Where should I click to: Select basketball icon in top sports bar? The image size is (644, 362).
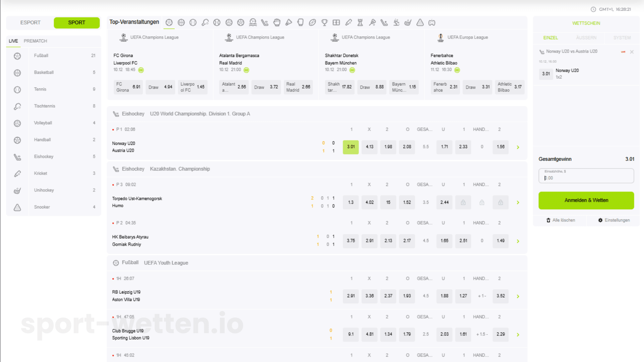pos(181,23)
